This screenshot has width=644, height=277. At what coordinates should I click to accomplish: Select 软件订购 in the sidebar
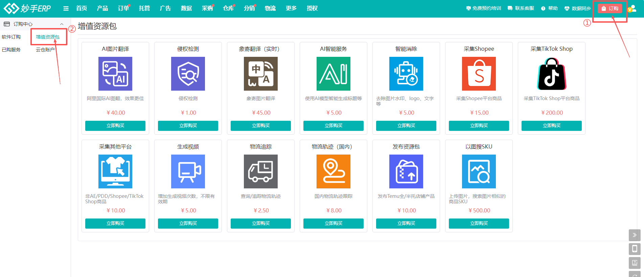pyautogui.click(x=11, y=37)
